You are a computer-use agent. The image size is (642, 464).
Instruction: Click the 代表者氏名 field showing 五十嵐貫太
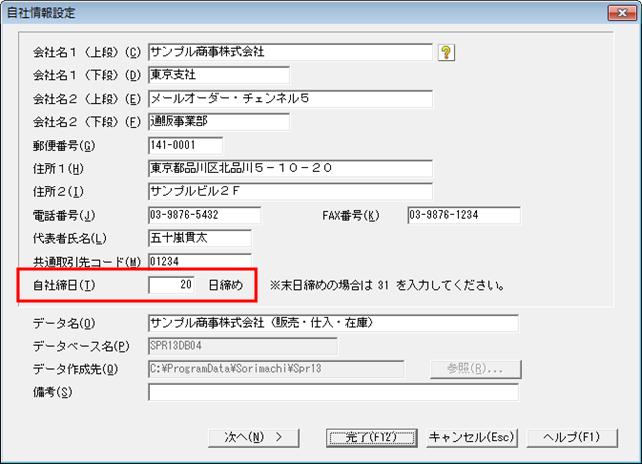[x=200, y=238]
